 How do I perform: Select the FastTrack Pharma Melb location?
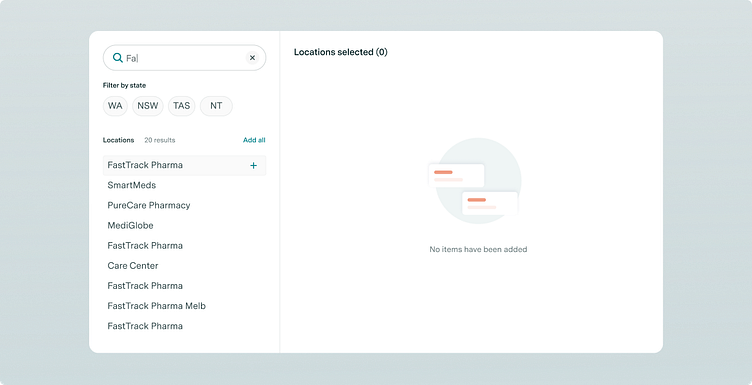[184, 306]
